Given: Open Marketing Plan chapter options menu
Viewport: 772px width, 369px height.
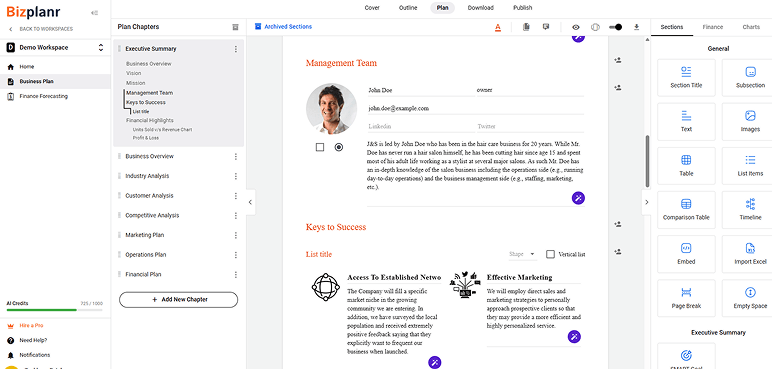Looking at the screenshot, I should [235, 235].
